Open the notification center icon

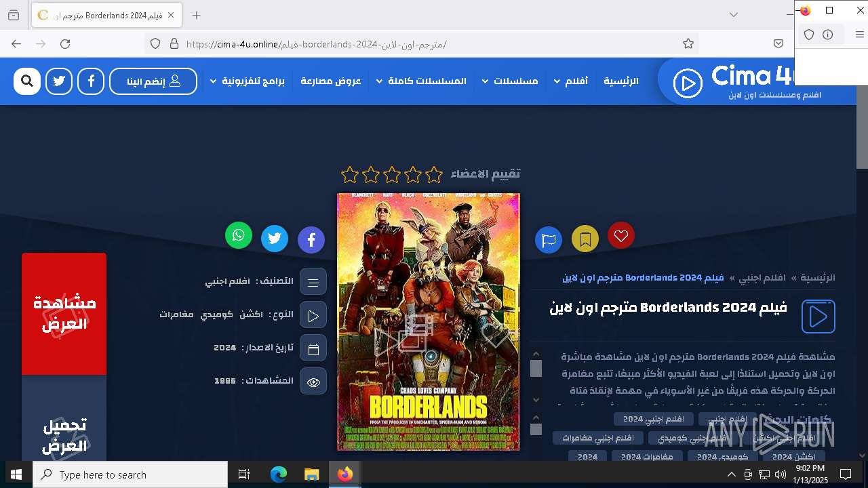[x=846, y=474]
